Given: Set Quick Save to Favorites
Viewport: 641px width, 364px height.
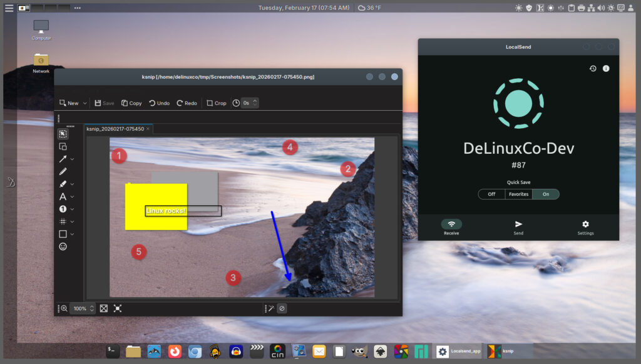Looking at the screenshot, I should click(518, 194).
